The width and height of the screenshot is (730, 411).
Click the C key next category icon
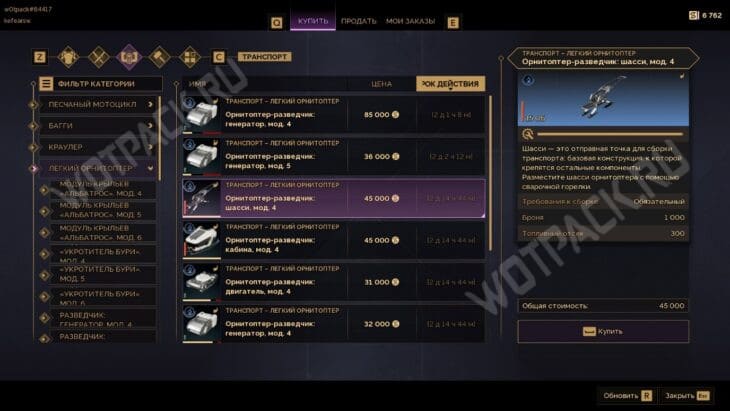(218, 57)
